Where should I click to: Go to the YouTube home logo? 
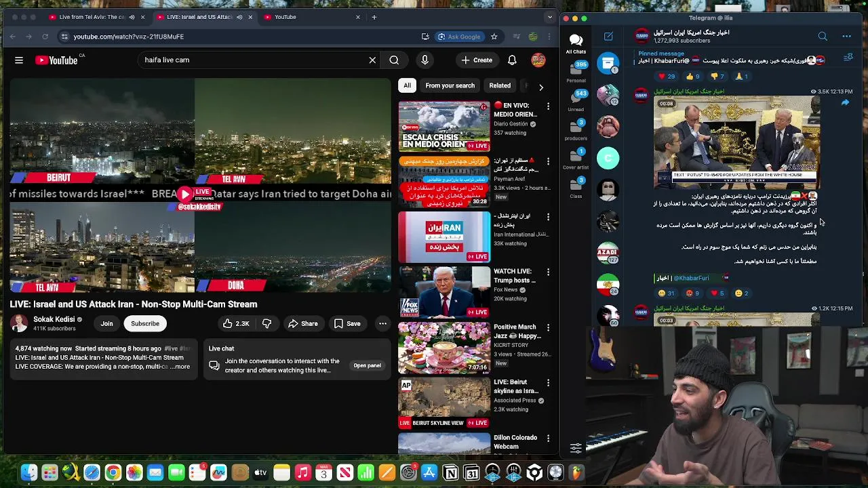tap(58, 60)
